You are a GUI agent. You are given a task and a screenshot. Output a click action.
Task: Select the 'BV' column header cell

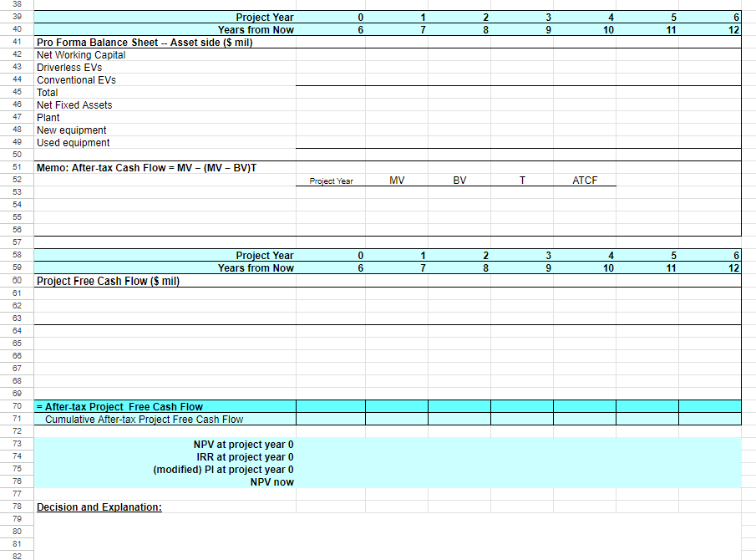coord(459,181)
